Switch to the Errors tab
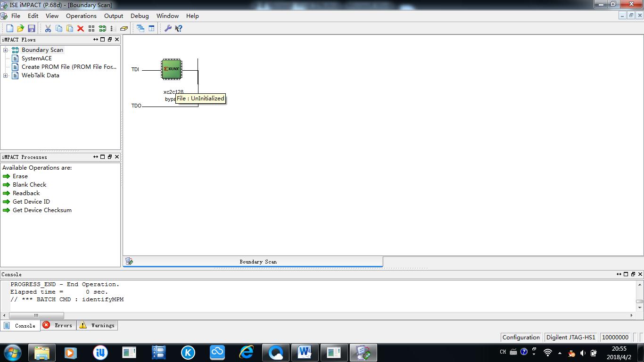This screenshot has height=362, width=644. click(58, 325)
